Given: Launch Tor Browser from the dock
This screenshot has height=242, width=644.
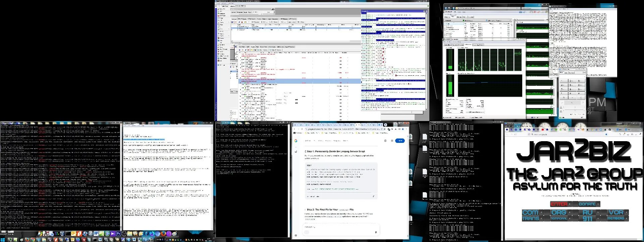Looking at the screenshot, I should [169, 234].
